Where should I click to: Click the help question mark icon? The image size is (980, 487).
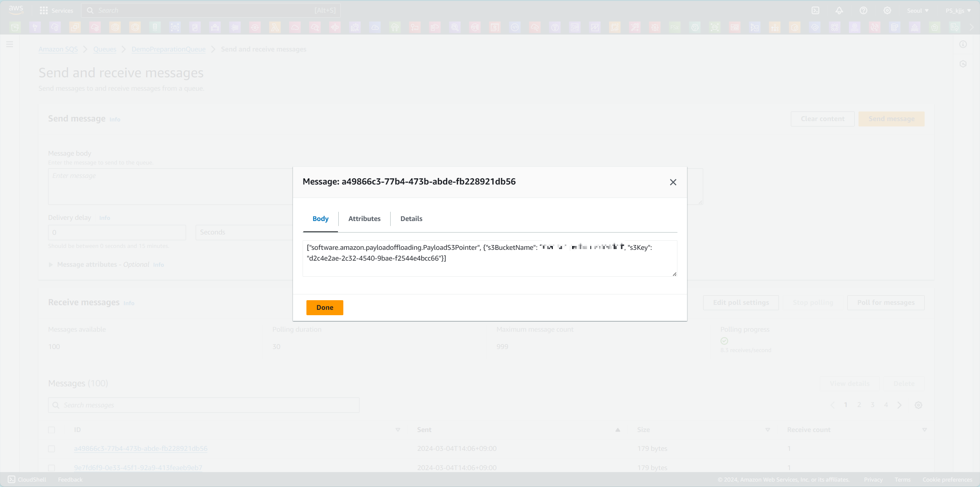pyautogui.click(x=864, y=10)
